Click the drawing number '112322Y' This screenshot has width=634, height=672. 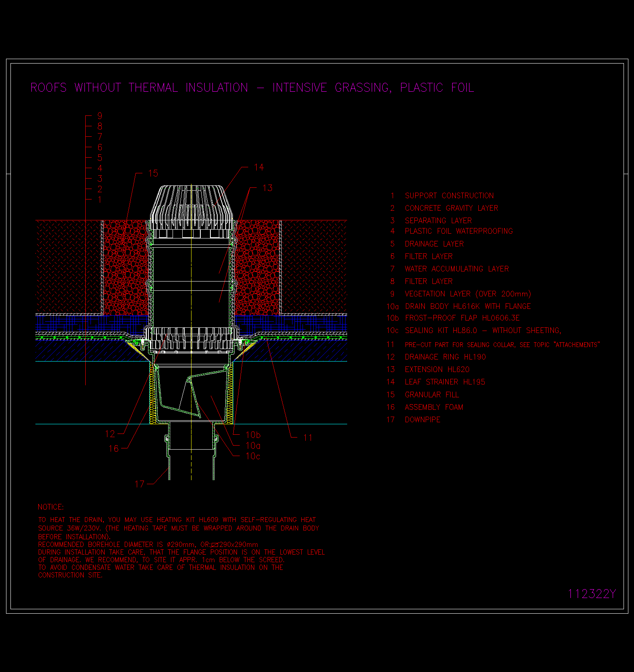[591, 594]
